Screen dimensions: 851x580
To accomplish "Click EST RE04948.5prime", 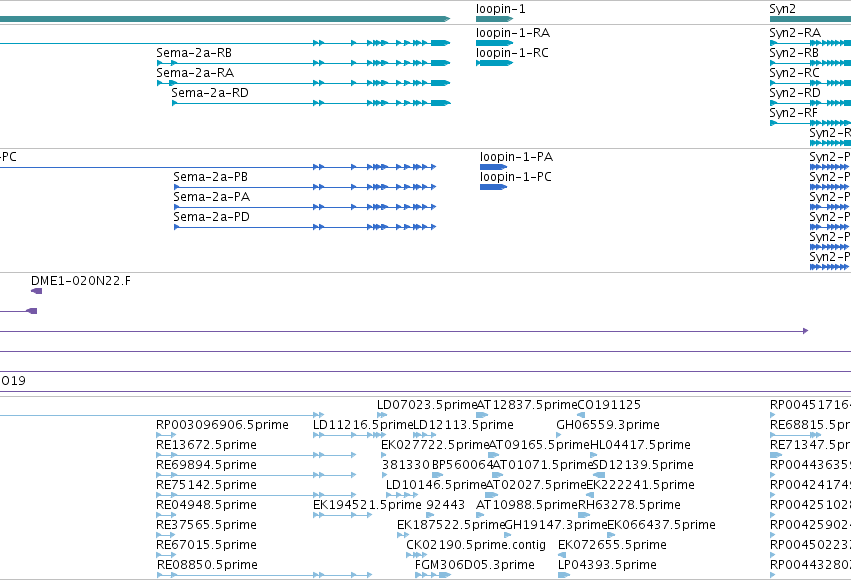I will coord(206,506).
